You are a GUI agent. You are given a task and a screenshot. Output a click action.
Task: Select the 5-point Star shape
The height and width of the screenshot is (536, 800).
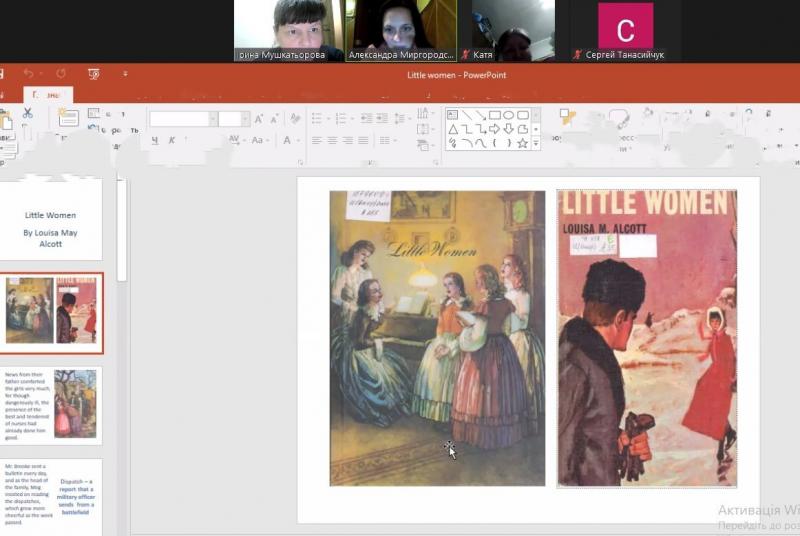click(x=522, y=143)
